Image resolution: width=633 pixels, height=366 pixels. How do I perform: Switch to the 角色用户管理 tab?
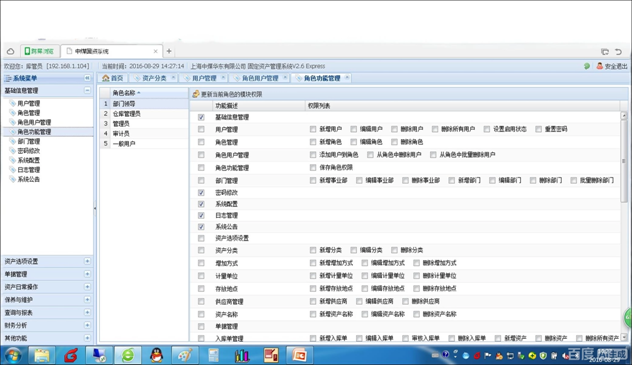point(260,78)
